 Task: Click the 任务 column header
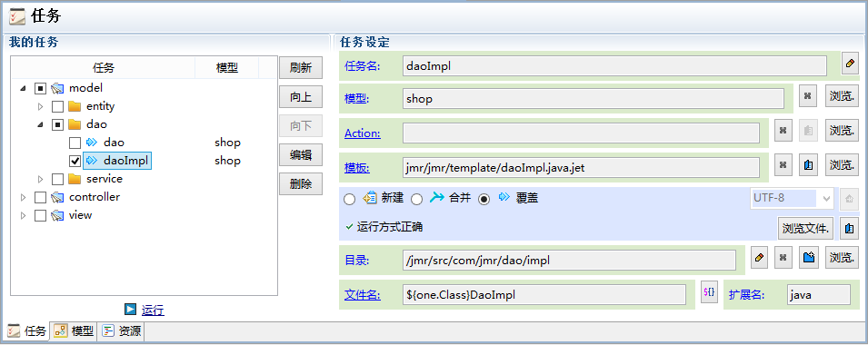[x=104, y=68]
